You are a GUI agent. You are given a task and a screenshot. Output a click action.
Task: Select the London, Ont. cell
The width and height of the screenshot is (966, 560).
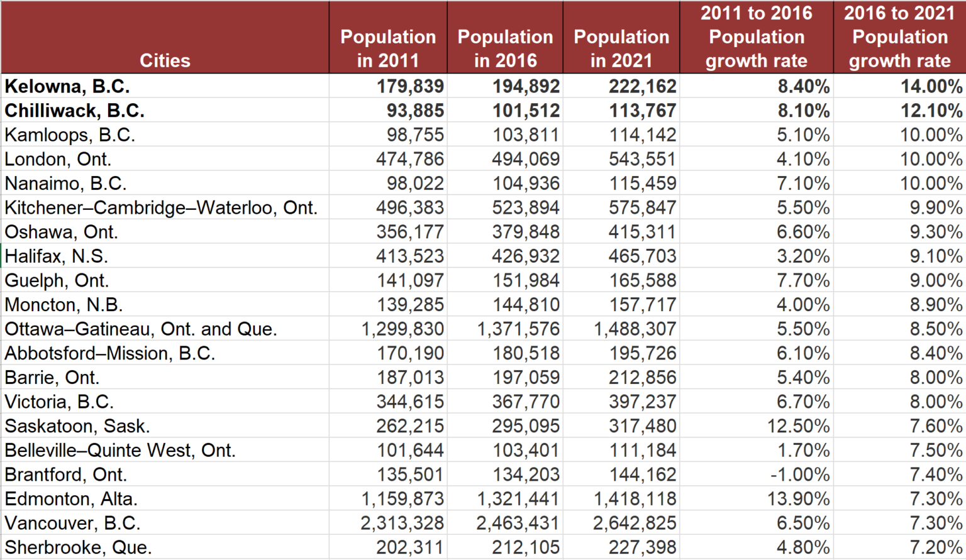click(165, 159)
